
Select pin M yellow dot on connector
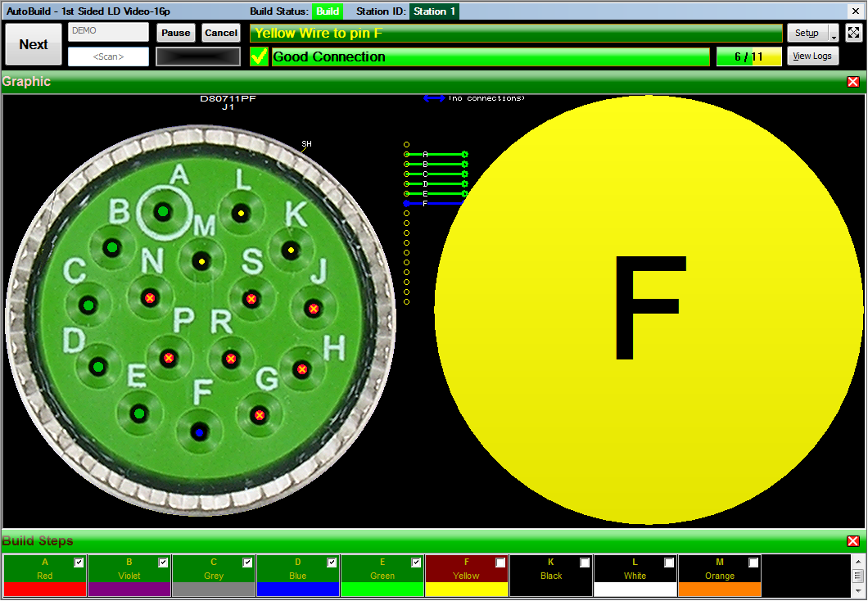201,262
